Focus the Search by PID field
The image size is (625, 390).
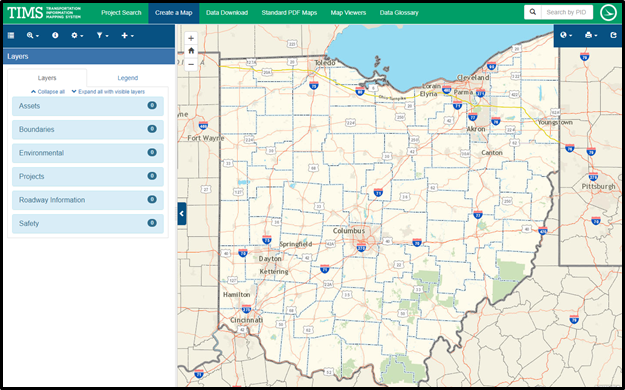[567, 12]
